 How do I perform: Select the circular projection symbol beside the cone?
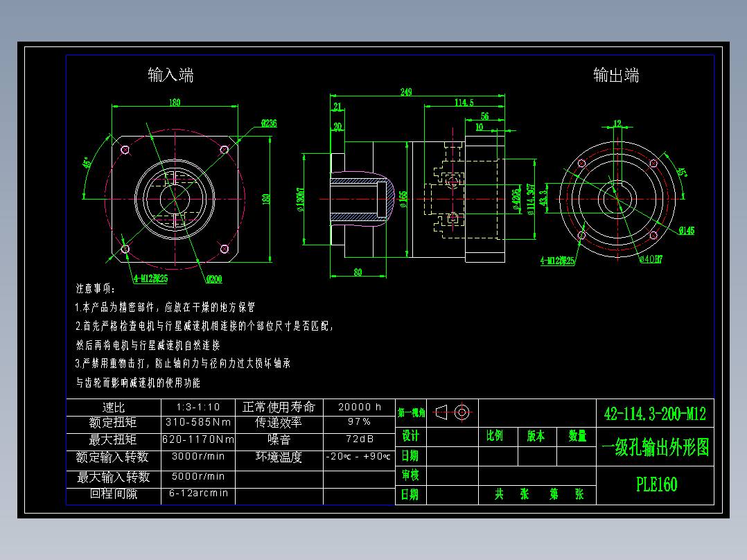point(462,412)
